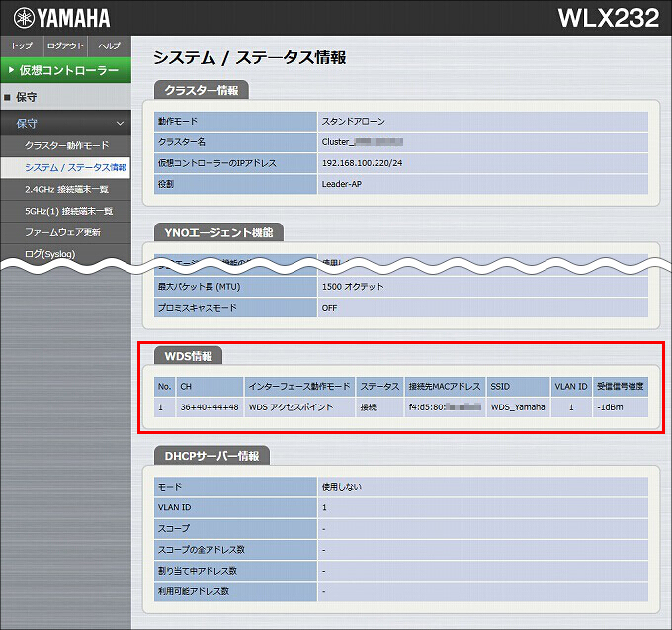The image size is (672, 630).
Task: Select システム / ステータス情報 sidebar item
Action: (66, 168)
